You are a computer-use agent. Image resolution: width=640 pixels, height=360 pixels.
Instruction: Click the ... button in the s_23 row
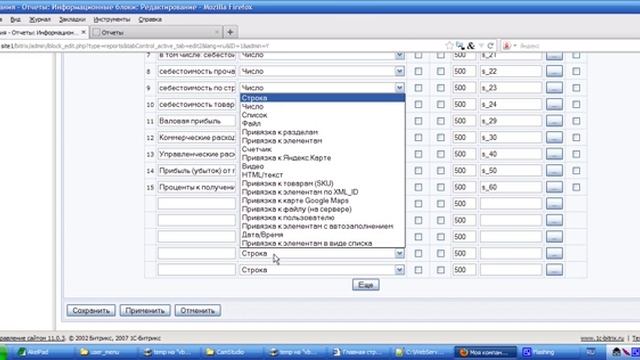[x=554, y=88]
